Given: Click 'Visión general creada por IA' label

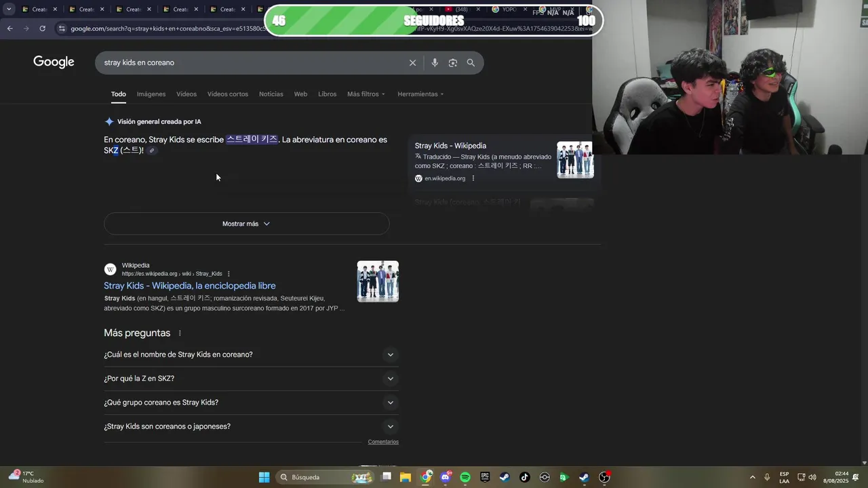Looking at the screenshot, I should [x=159, y=122].
